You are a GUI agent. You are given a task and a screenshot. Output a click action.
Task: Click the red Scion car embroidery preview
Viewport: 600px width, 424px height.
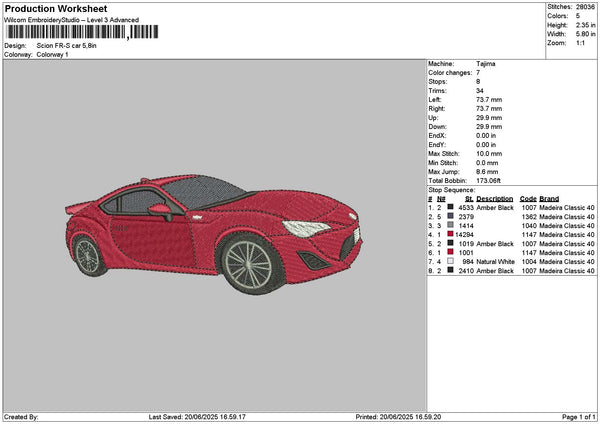click(x=214, y=234)
